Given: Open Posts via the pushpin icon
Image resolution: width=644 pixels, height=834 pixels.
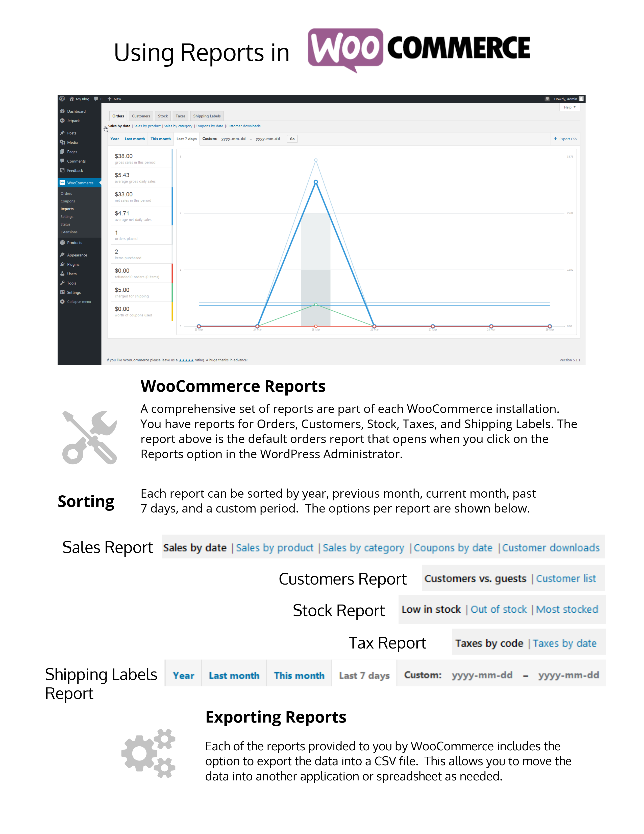Looking at the screenshot, I should click(x=62, y=133).
